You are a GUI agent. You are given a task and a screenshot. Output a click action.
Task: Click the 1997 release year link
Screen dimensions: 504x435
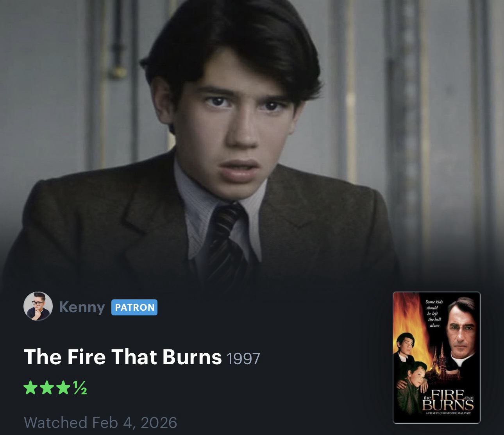pyautogui.click(x=243, y=358)
